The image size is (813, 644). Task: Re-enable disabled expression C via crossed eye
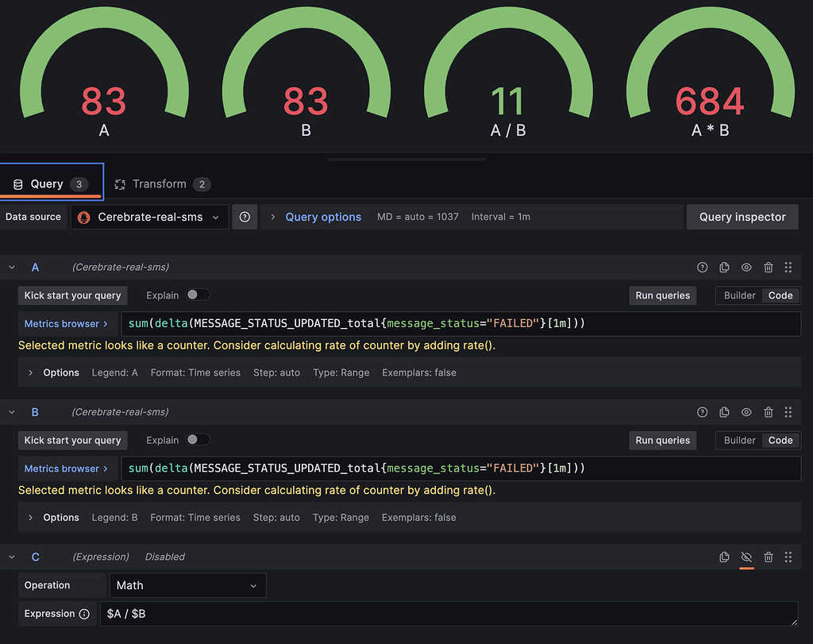coord(746,557)
